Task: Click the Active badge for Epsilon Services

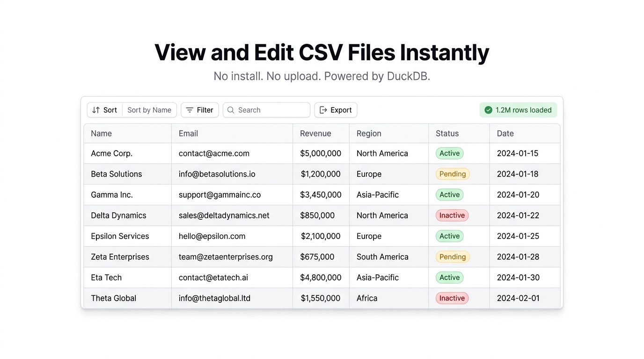Action: pyautogui.click(x=450, y=236)
